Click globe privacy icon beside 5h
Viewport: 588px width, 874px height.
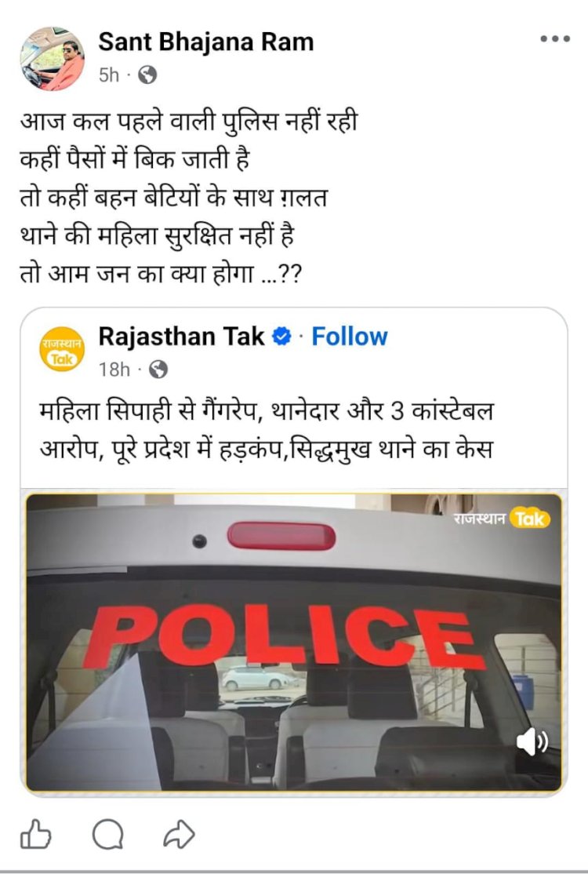point(147,75)
